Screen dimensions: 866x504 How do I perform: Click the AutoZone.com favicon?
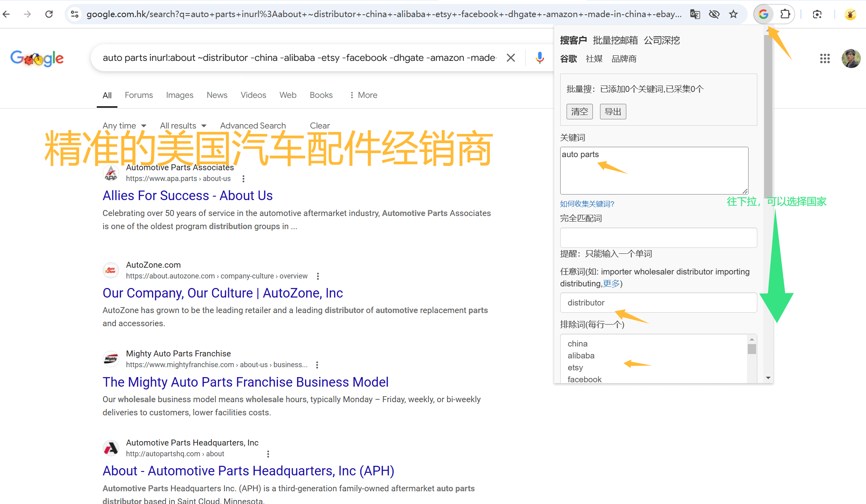(x=111, y=270)
